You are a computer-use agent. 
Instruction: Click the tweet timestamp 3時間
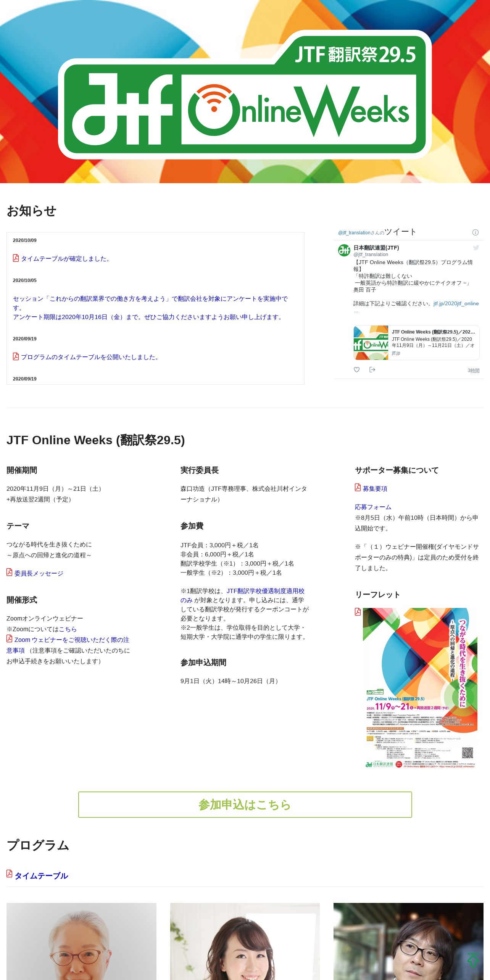tap(474, 371)
